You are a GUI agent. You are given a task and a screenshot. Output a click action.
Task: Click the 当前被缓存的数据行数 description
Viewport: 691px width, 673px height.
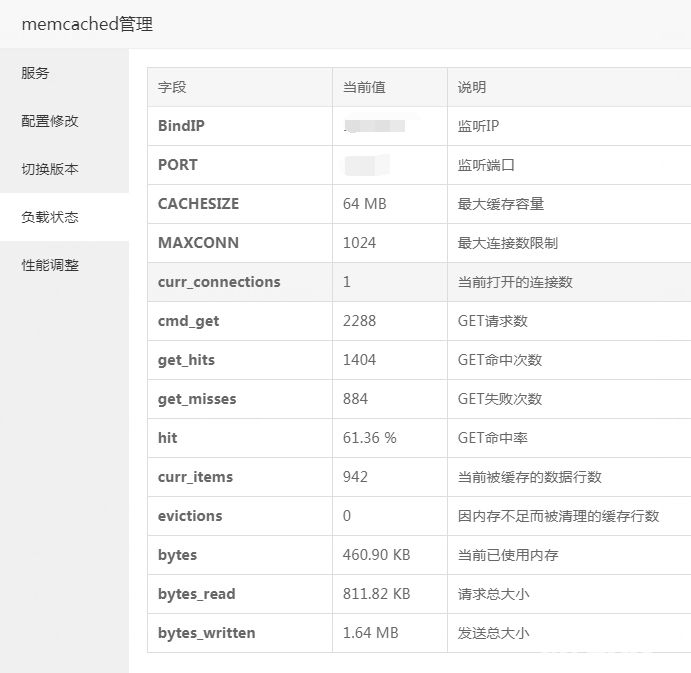pyautogui.click(x=530, y=477)
